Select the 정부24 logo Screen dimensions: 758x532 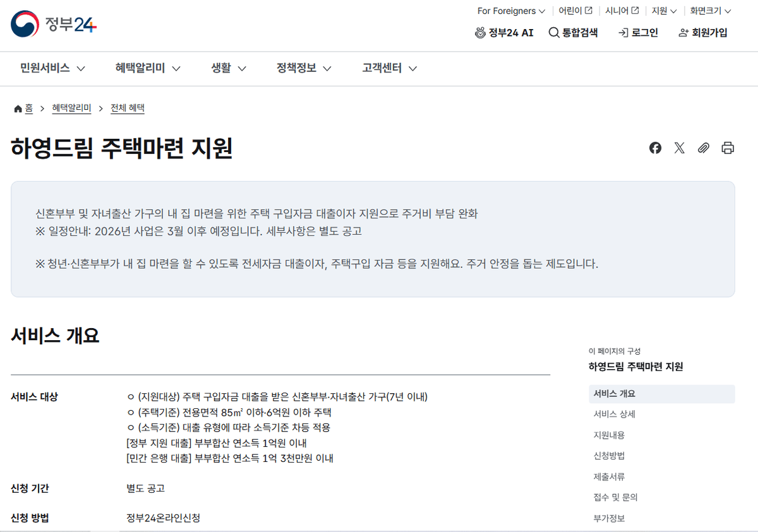[53, 24]
